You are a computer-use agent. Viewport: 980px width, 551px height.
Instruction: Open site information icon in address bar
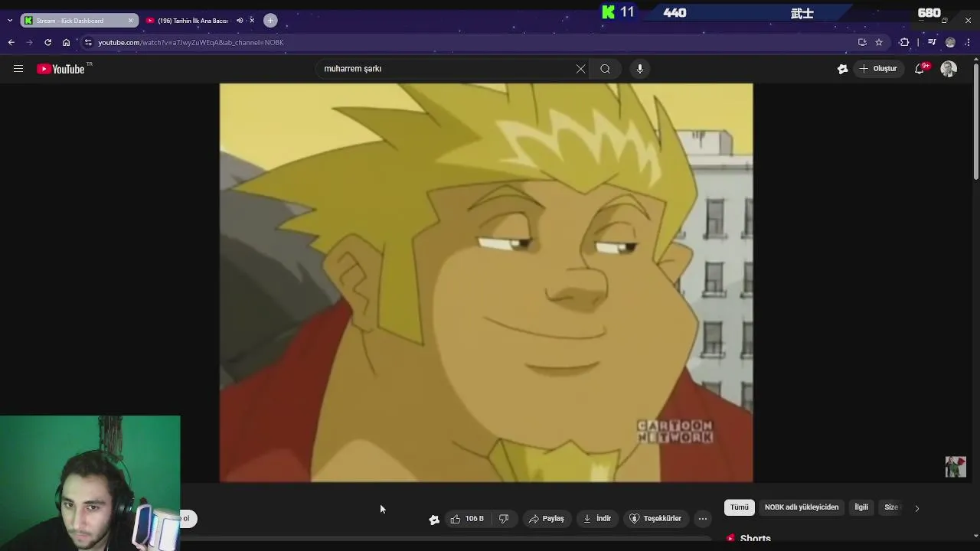88,42
